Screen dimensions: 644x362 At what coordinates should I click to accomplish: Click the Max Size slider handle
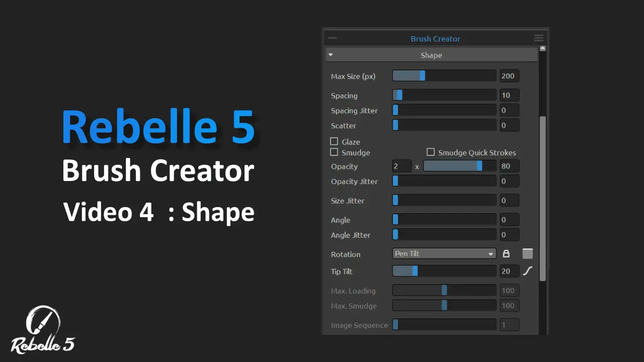(423, 76)
